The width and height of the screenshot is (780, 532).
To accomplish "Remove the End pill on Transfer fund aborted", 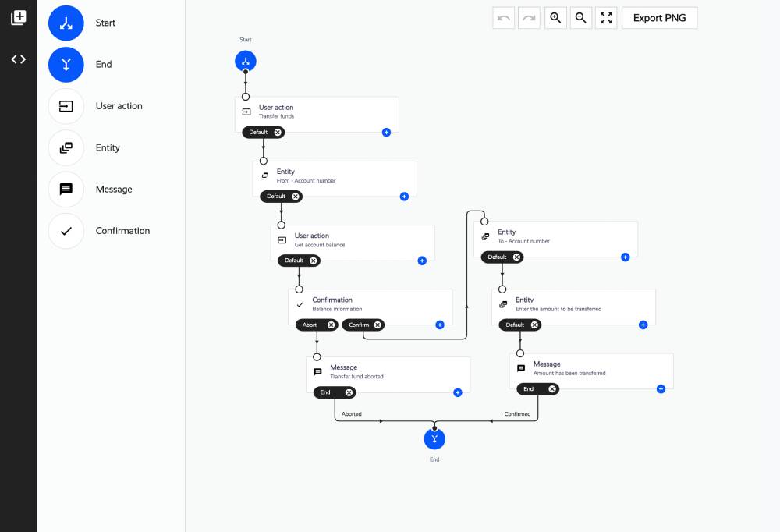I will (x=349, y=392).
